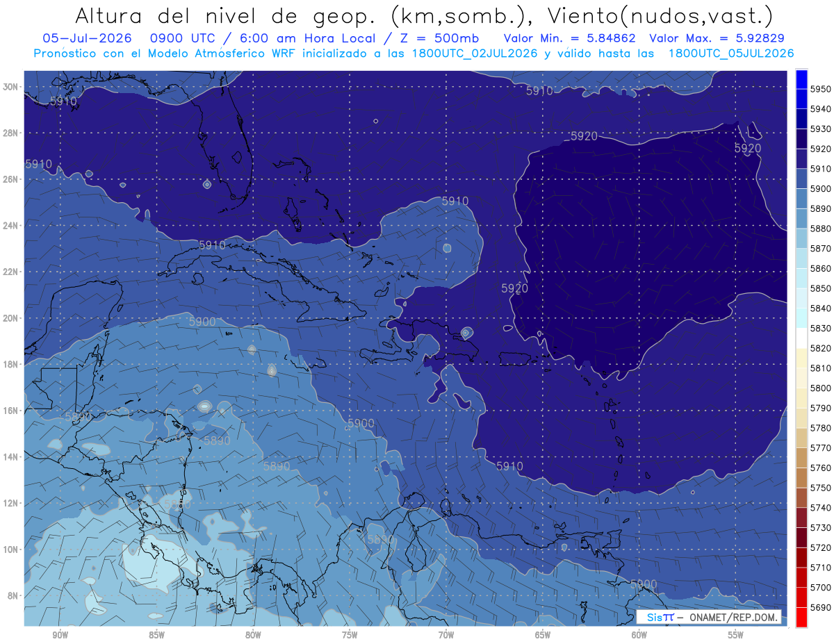Screen dimensions: 834x644
Task: Click the 75W longitude axis label
Action: pos(350,636)
